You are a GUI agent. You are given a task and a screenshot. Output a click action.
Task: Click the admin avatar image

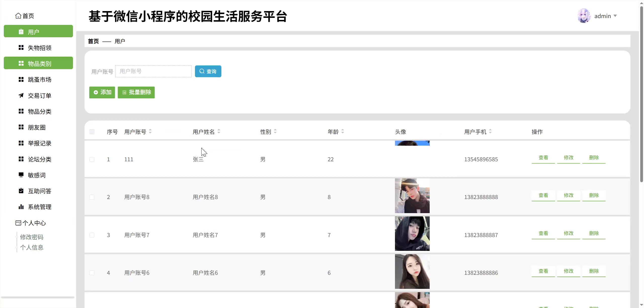[584, 16]
